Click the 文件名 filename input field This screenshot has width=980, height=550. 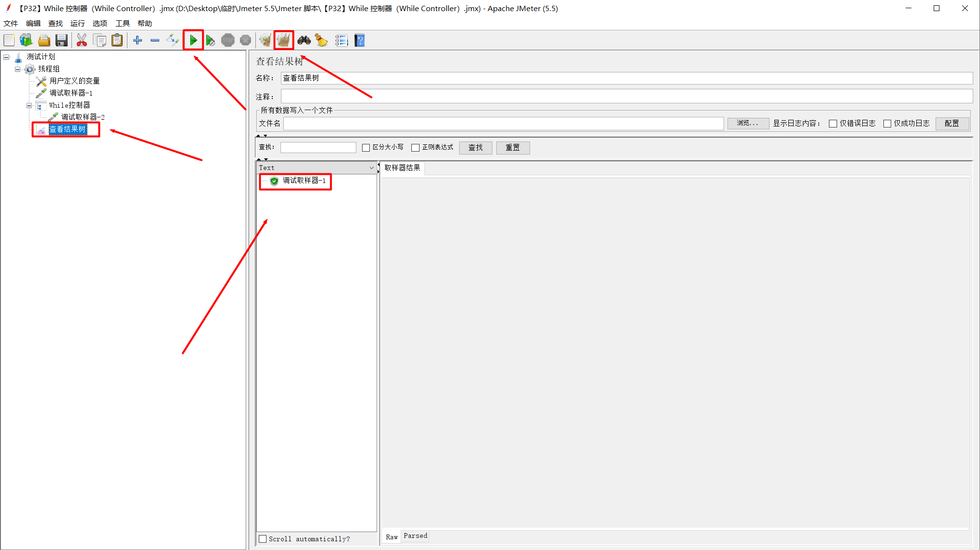504,124
